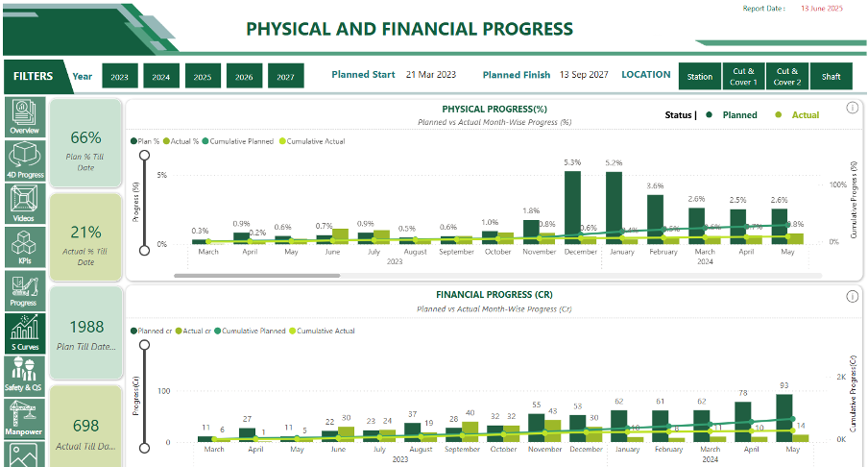The width and height of the screenshot is (868, 467).
Task: Open the KPIs sidebar icon
Action: click(x=24, y=247)
